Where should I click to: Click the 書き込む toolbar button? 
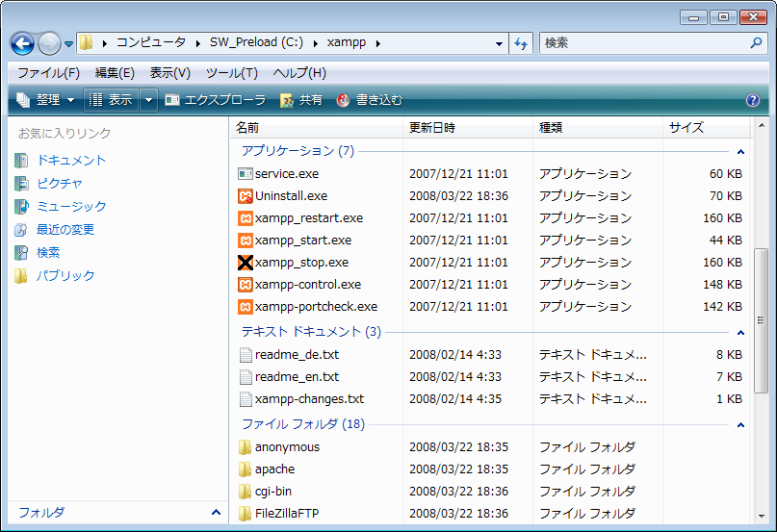pos(369,100)
